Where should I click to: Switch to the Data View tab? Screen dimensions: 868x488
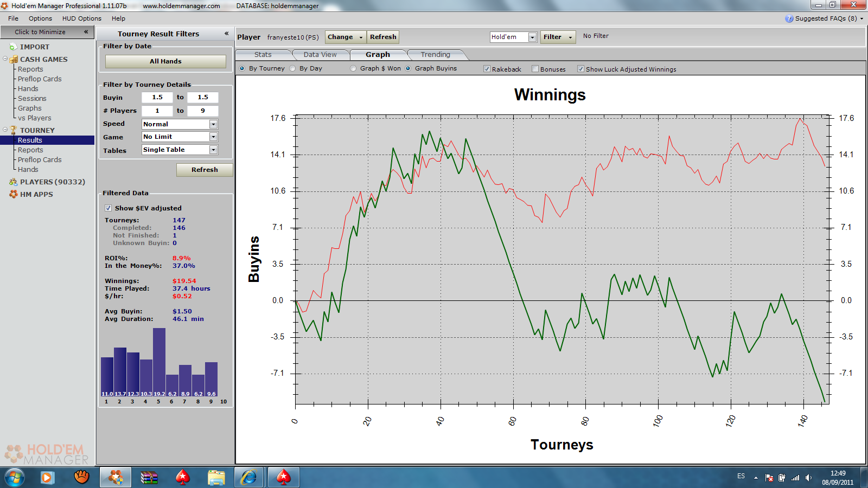(x=320, y=55)
